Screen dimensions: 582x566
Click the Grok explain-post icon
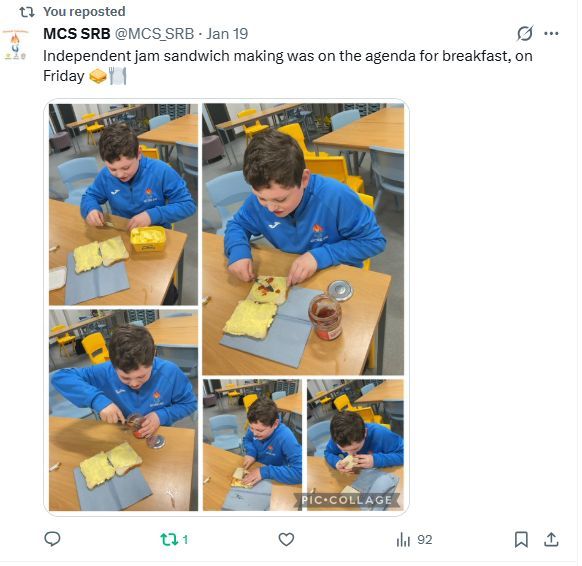(x=525, y=33)
